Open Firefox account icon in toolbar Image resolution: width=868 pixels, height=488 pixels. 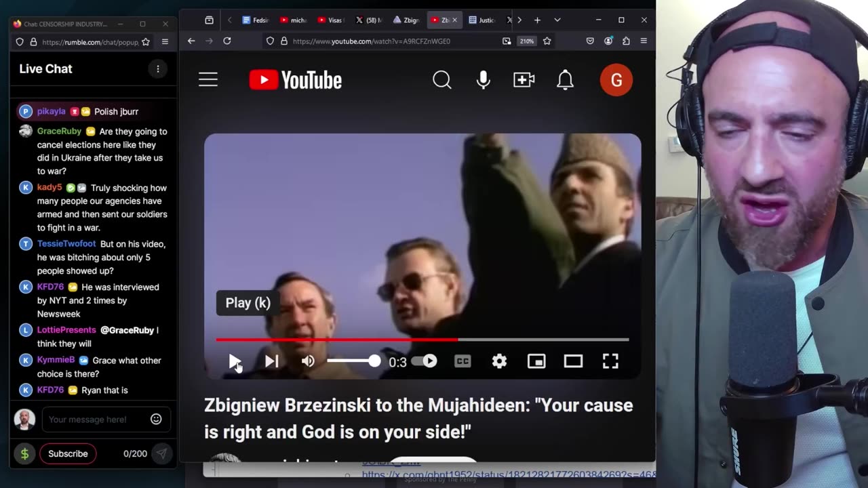coord(608,41)
